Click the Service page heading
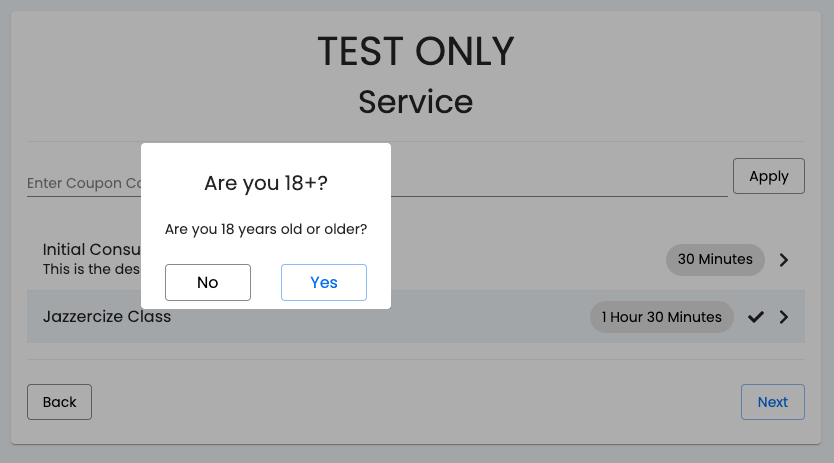 point(416,102)
